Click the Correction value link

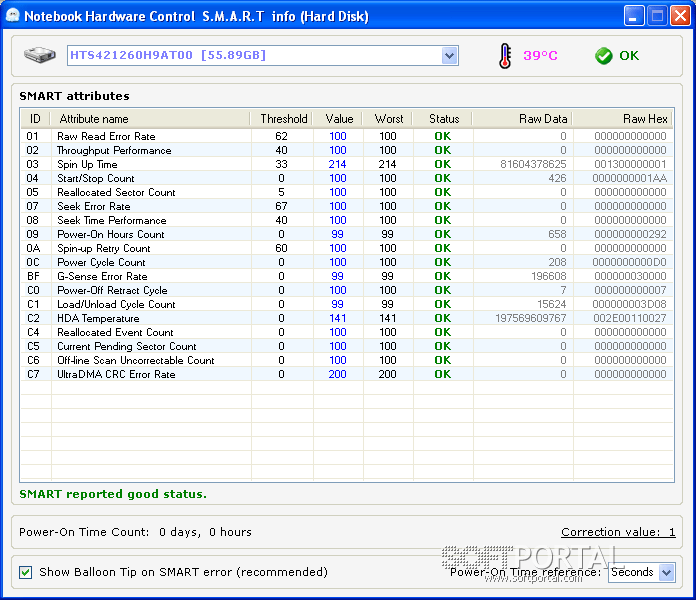pyautogui.click(x=618, y=532)
